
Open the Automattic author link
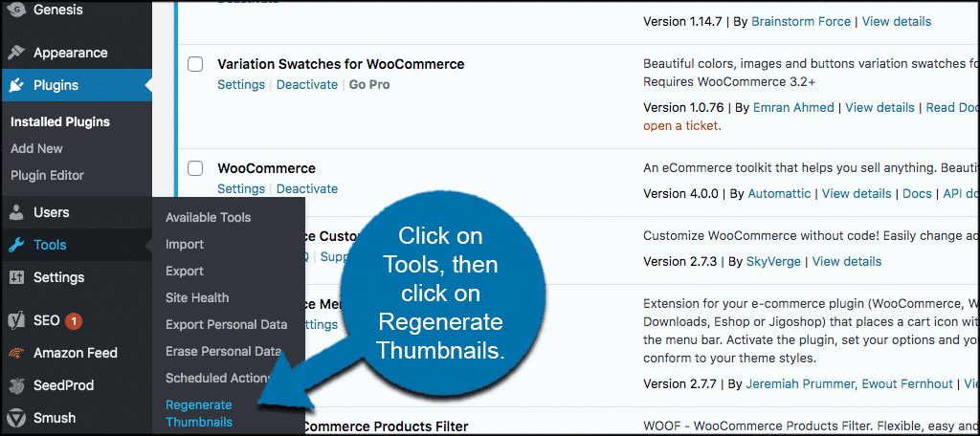coord(779,194)
